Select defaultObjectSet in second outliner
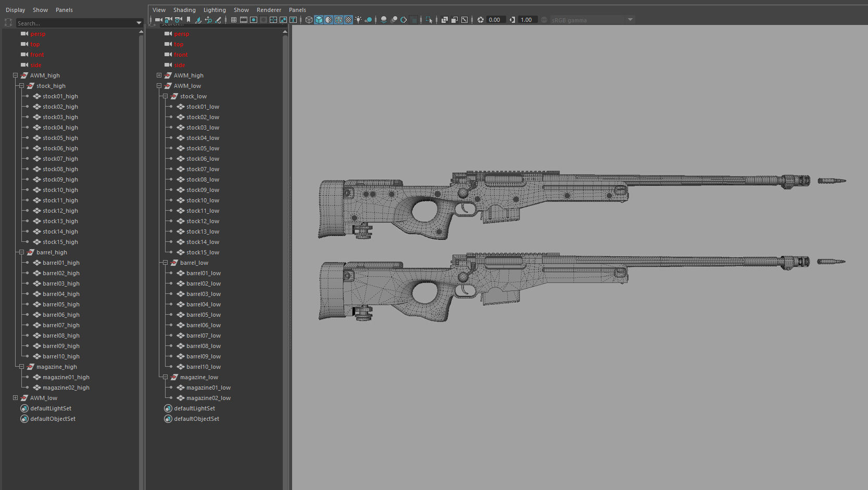 click(x=196, y=419)
